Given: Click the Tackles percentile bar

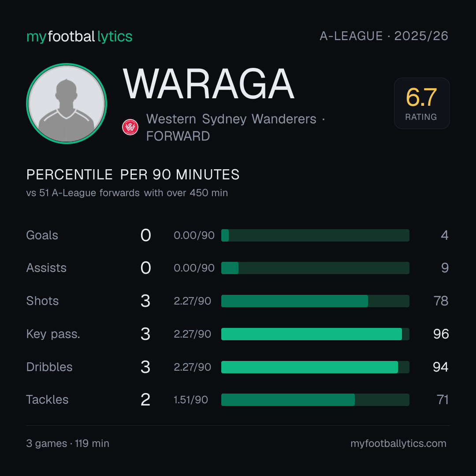Looking at the screenshot, I should 315,400.
